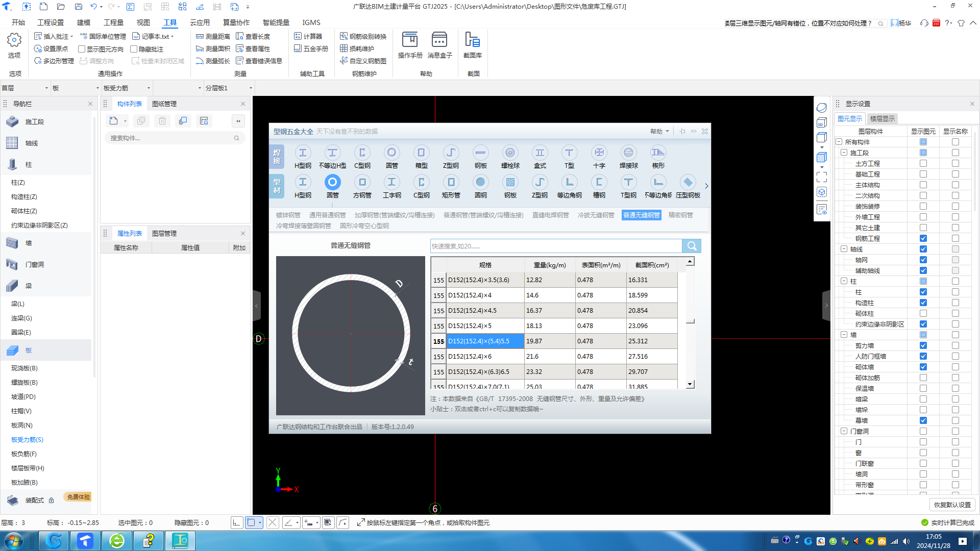Select 现浇板(B) in navigation list
The image size is (980, 551).
(x=24, y=368)
